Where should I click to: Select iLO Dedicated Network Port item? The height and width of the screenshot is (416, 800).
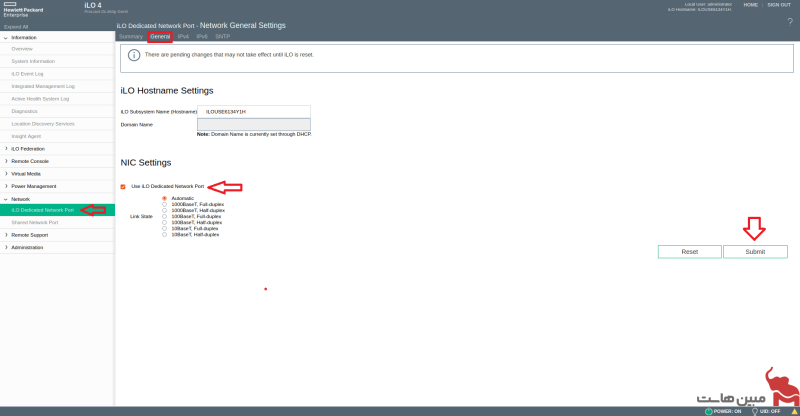coord(57,210)
